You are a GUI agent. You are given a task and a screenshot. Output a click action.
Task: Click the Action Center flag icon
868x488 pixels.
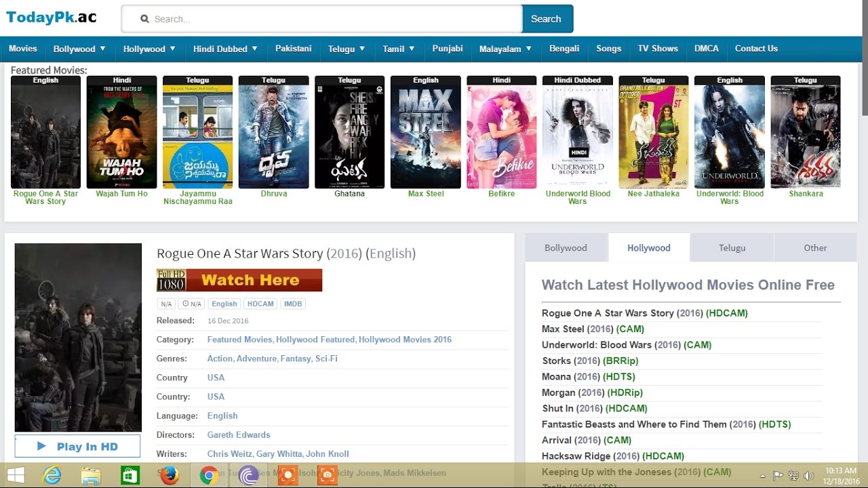point(778,476)
